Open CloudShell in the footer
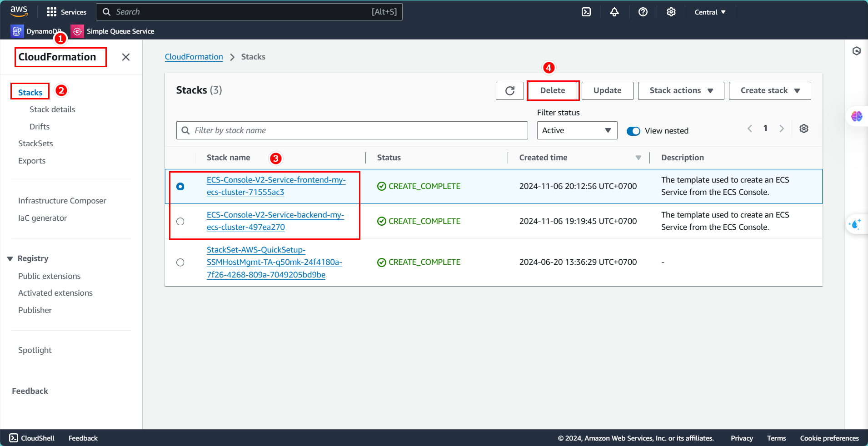This screenshot has width=868, height=446. pos(32,438)
